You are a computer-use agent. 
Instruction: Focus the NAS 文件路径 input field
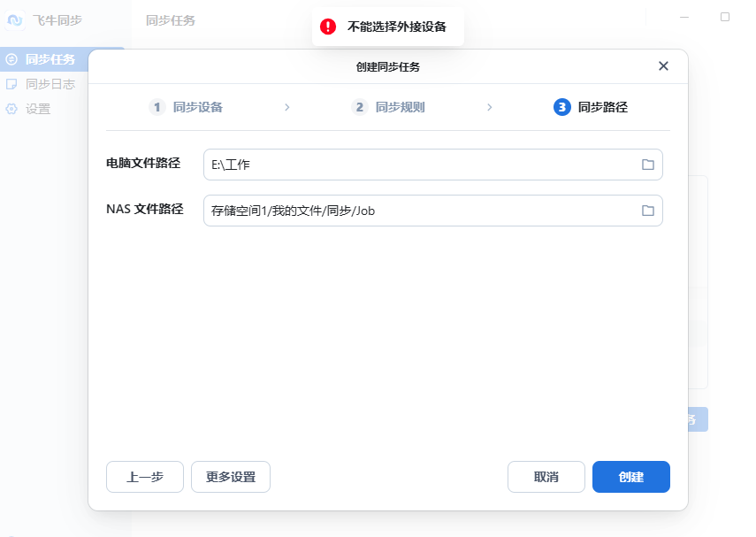[x=433, y=211]
